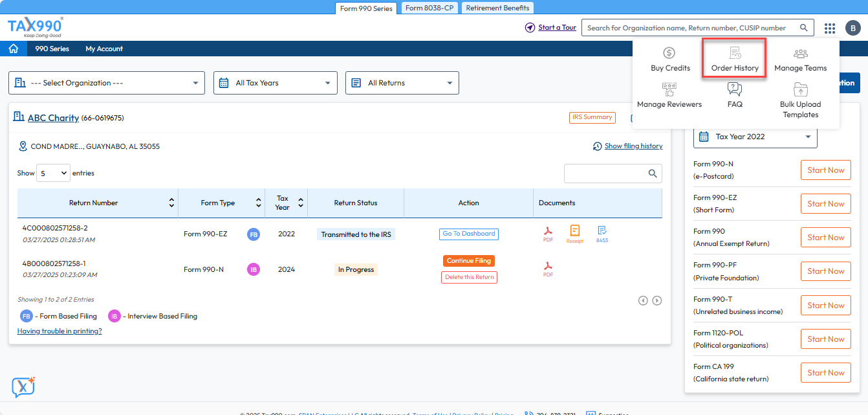Open Having trouble in printing link
This screenshot has height=415, width=868.
(x=60, y=331)
